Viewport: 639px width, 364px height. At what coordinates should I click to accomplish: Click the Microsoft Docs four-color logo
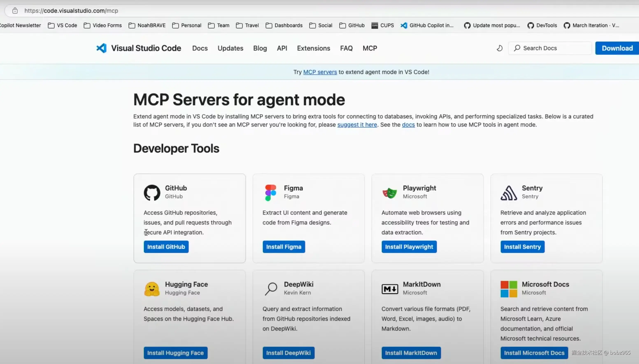pyautogui.click(x=509, y=289)
